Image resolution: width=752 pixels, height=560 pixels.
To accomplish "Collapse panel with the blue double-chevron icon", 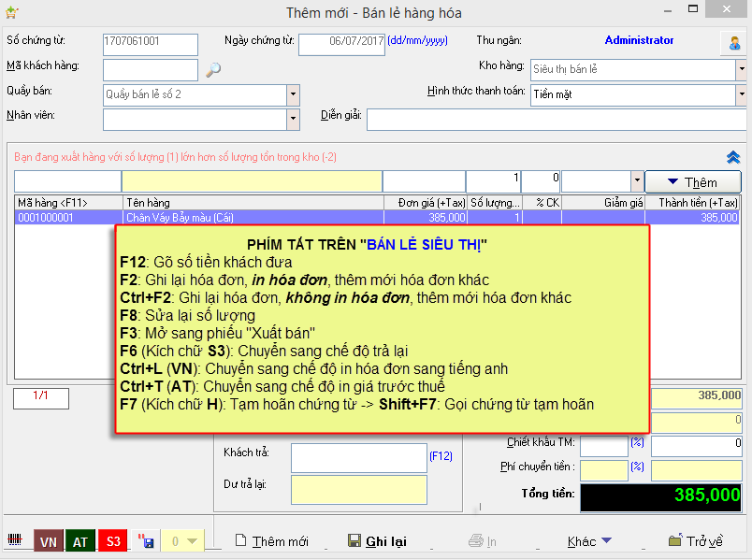I will coord(733,157).
